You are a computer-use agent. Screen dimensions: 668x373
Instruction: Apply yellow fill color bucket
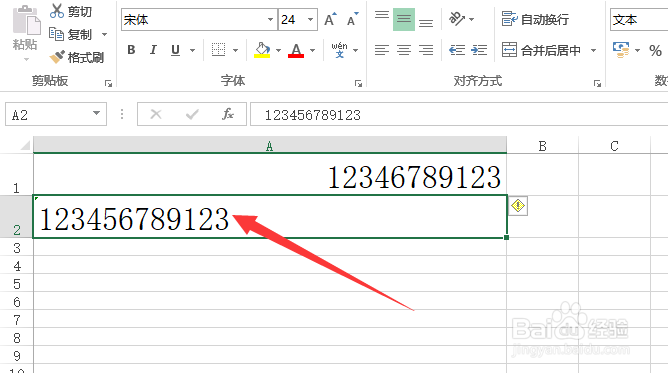coord(262,50)
